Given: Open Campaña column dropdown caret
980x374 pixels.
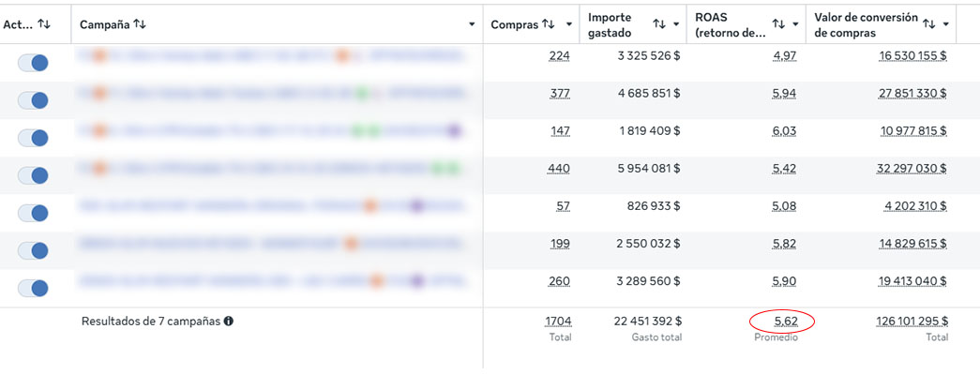Looking at the screenshot, I should tap(472, 24).
